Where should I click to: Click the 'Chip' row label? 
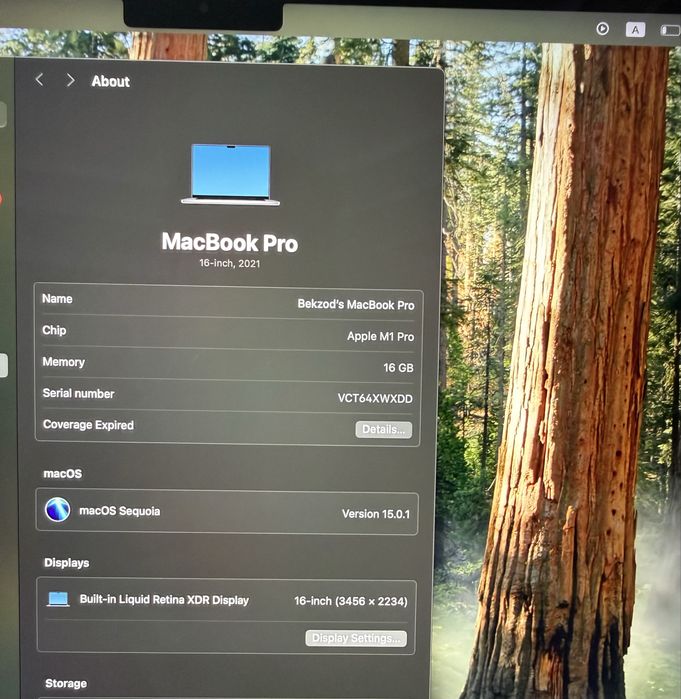tap(54, 330)
